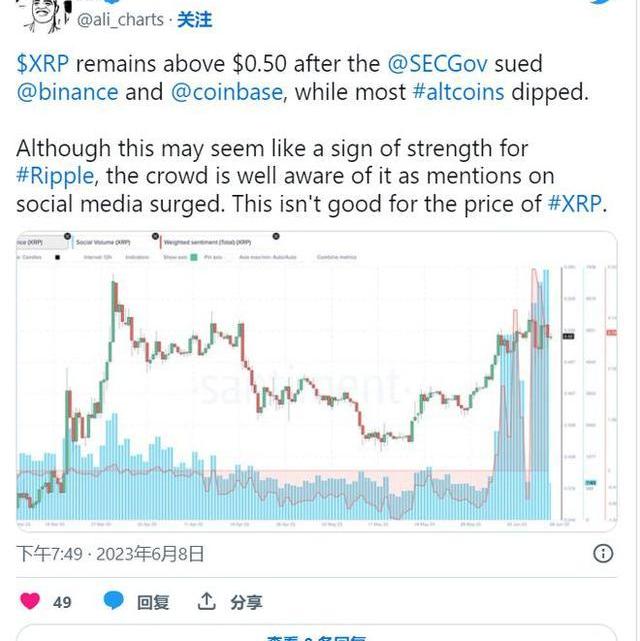Open the tweet info circle icon
Image resolution: width=640 pixels, height=641 pixels.
click(x=604, y=553)
